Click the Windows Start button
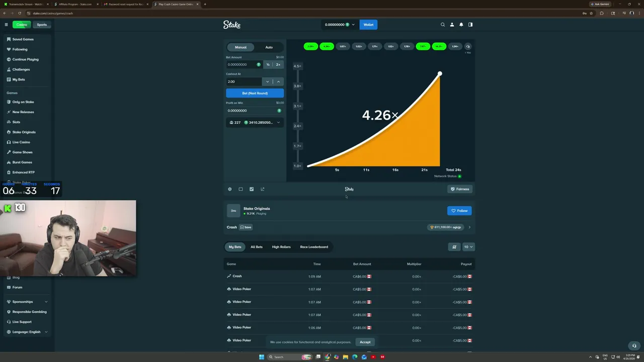Screen dimensions: 644x362 (261, 357)
